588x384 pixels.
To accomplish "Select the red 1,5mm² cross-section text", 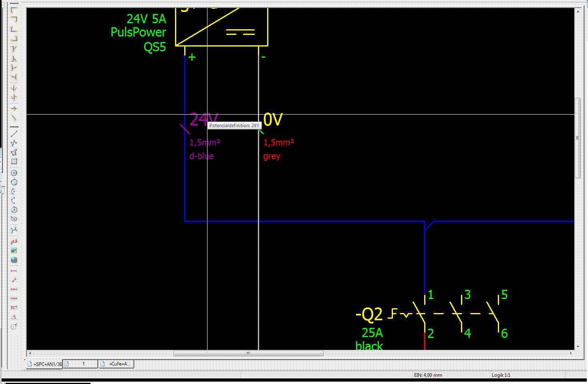I will [279, 142].
